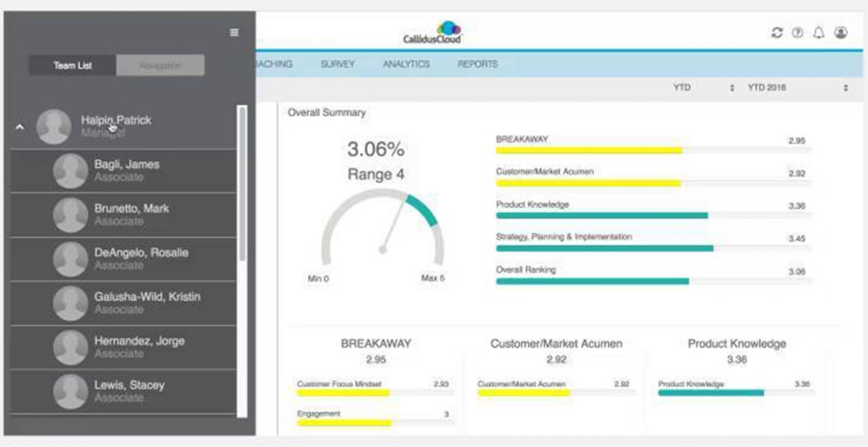
Task: Click the hamburger menu in the team panel
Action: coord(234,33)
